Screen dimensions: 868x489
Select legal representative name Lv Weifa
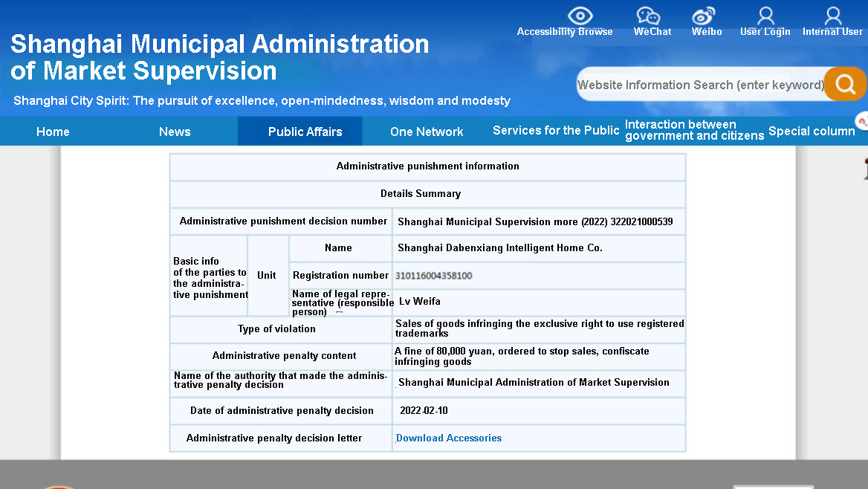click(420, 301)
